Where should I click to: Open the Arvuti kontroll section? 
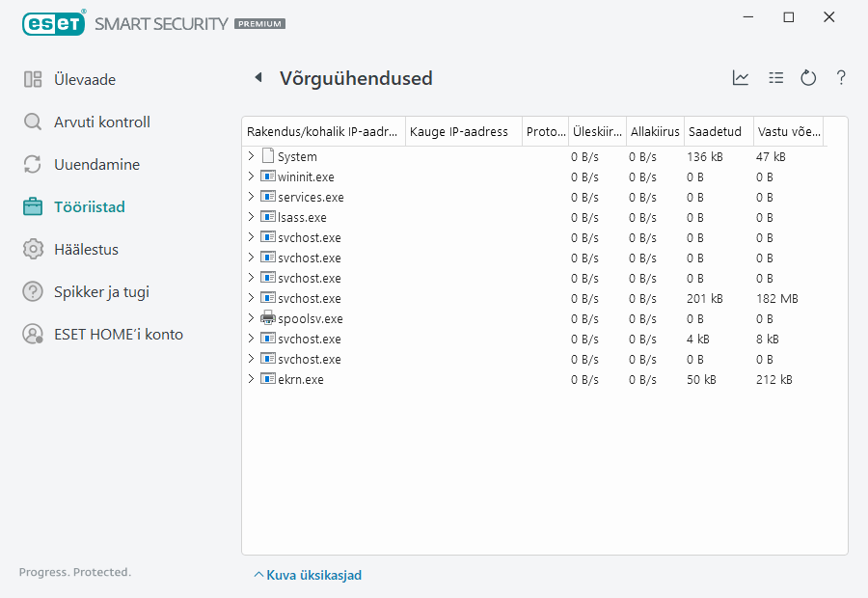[x=101, y=122]
